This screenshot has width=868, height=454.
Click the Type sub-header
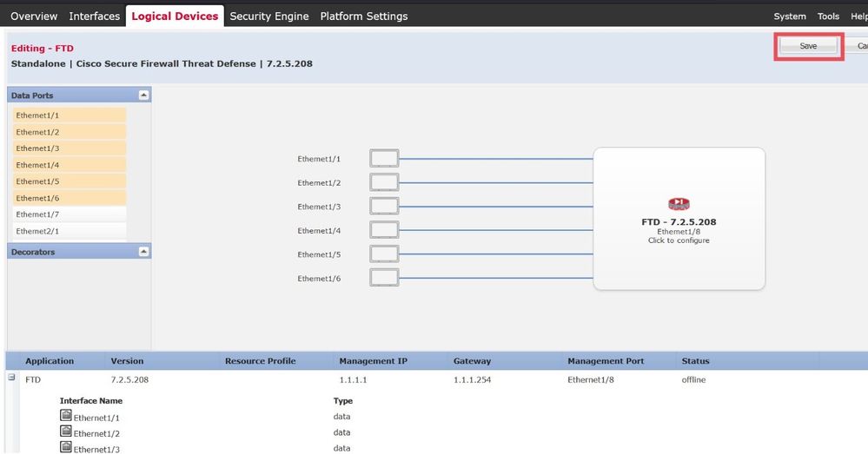(342, 400)
